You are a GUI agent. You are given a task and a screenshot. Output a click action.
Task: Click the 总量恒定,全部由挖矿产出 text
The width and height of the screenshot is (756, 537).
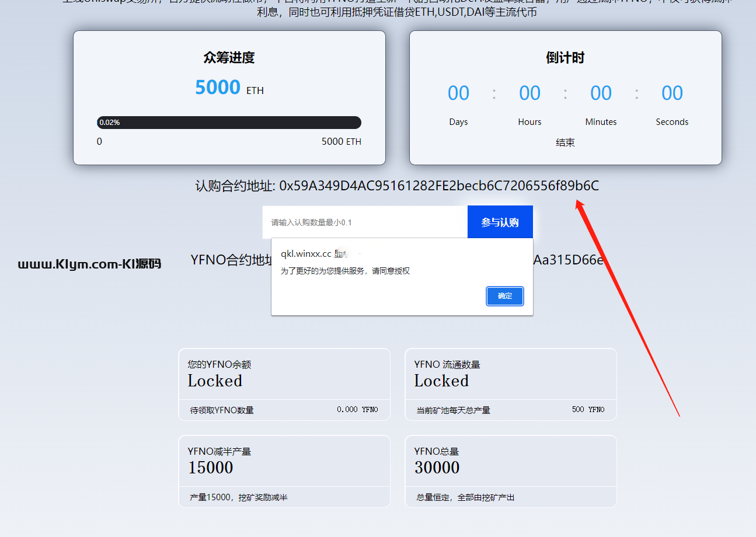click(465, 498)
